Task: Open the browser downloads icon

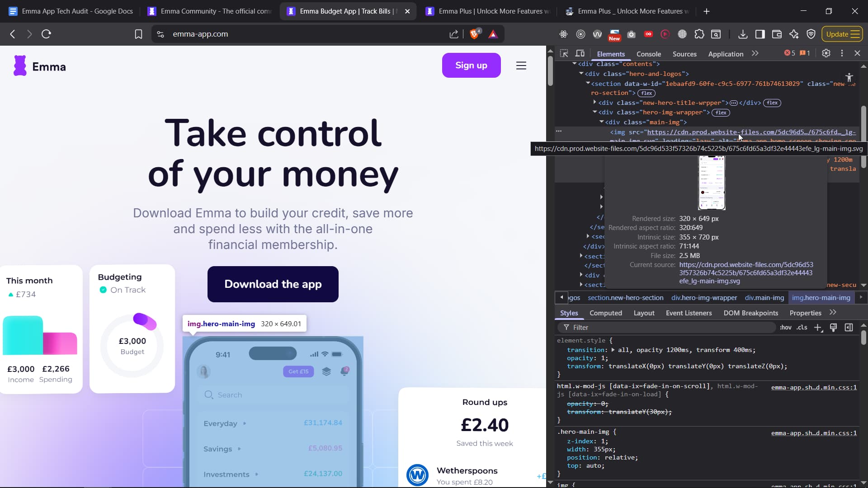Action: [743, 34]
